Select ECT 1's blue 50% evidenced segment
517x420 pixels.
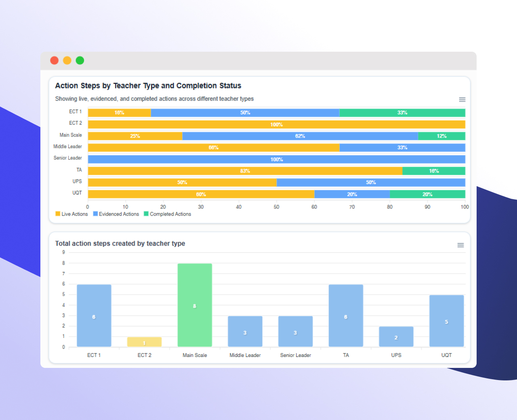[x=245, y=113]
